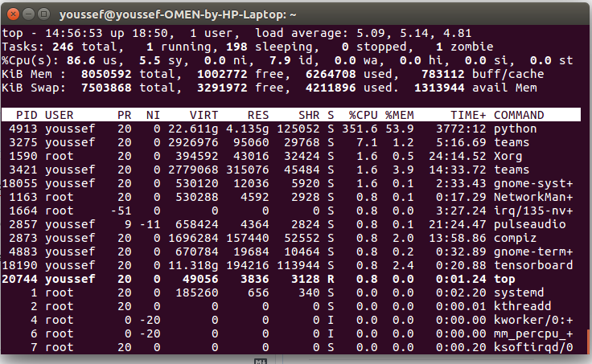Click PID 3421 of the teams process

coord(23,170)
